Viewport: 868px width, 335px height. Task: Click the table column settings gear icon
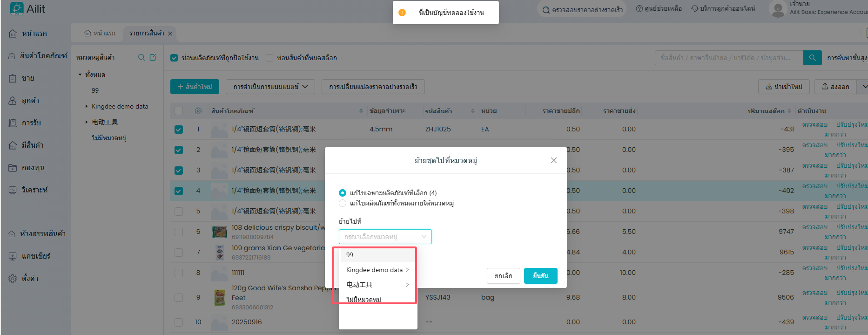tap(198, 111)
